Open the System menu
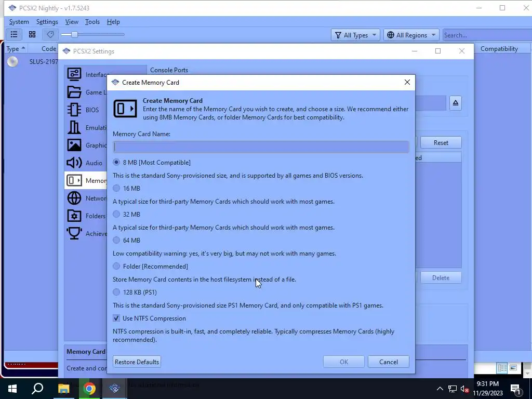This screenshot has height=399, width=532. [x=19, y=22]
